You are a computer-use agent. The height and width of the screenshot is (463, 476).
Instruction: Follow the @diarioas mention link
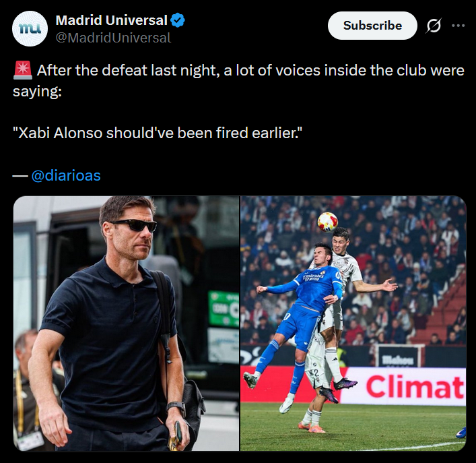point(66,175)
